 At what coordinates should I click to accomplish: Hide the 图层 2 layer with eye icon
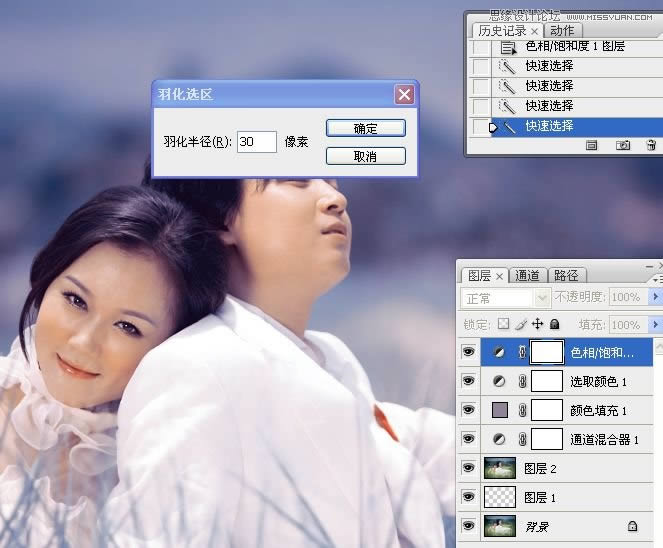tap(468, 467)
